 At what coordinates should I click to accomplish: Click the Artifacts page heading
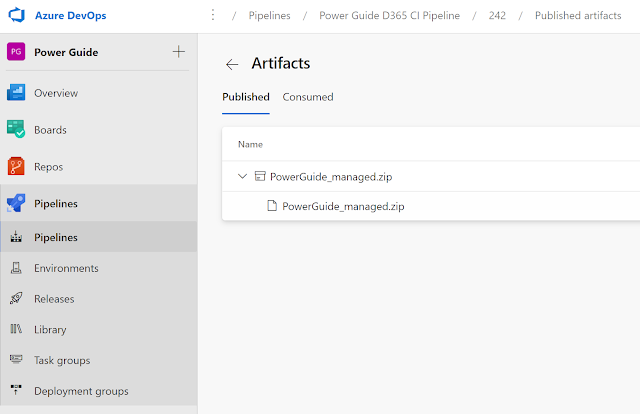pos(281,63)
